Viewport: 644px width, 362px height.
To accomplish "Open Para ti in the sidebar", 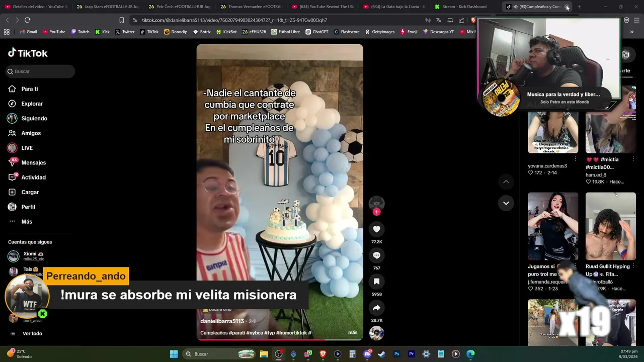I will point(30,89).
